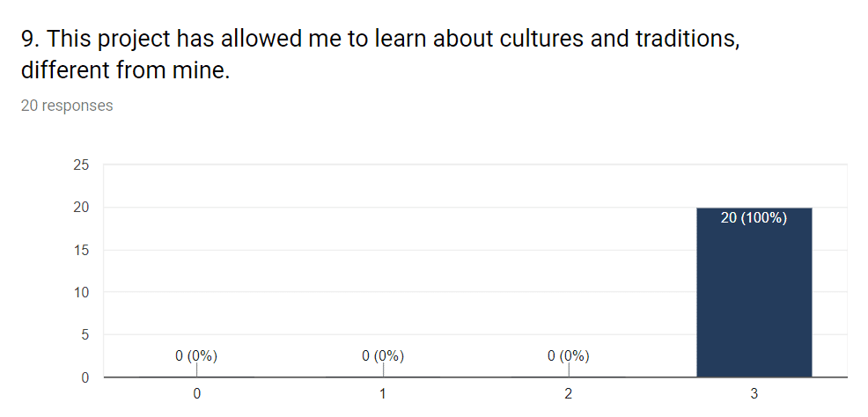Click y-axis value 20
The width and height of the screenshot is (868, 417).
point(81,208)
